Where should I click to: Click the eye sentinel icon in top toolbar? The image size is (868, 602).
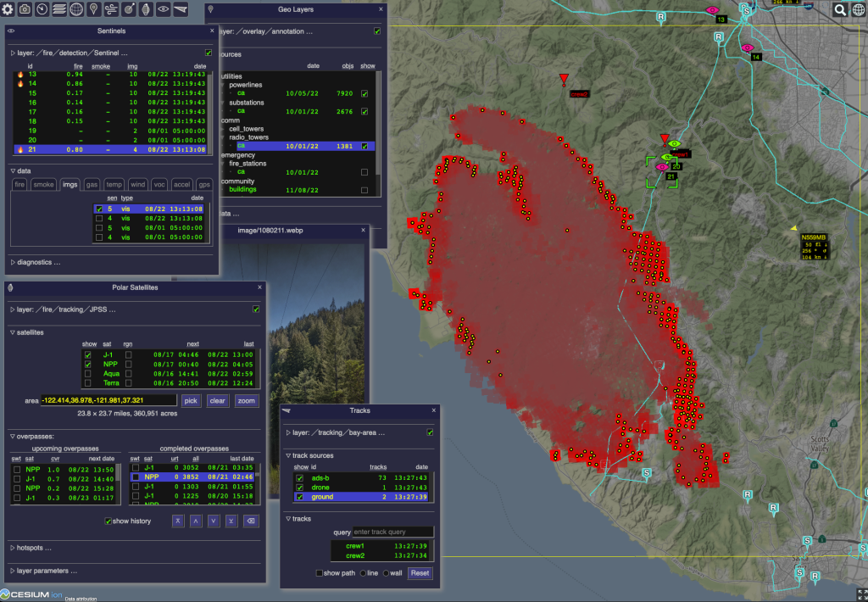(163, 8)
